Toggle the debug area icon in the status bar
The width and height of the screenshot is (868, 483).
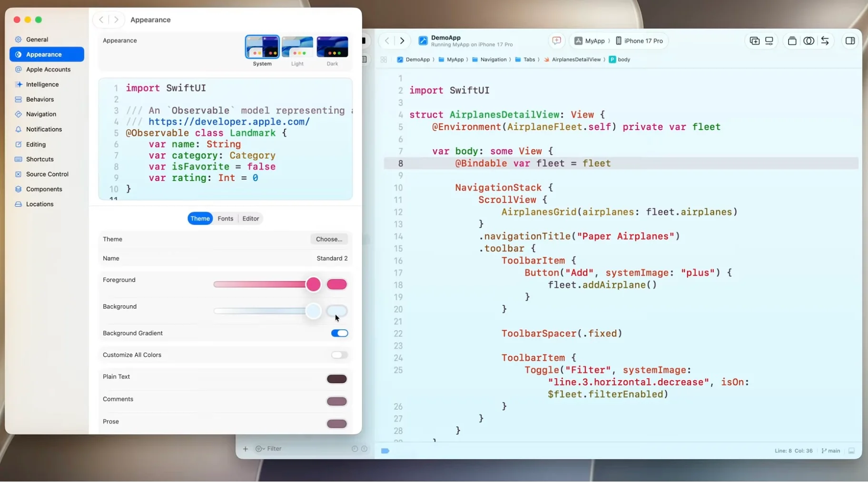[851, 451]
